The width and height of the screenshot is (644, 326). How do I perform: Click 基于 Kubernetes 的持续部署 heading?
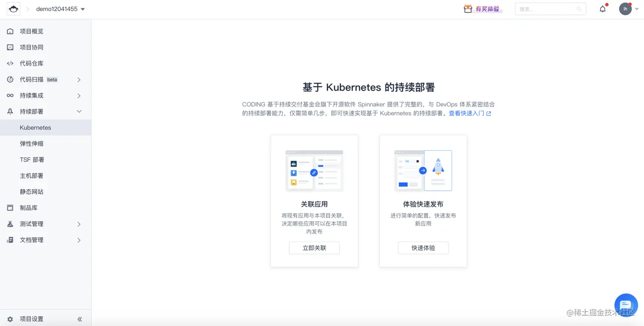coord(369,87)
